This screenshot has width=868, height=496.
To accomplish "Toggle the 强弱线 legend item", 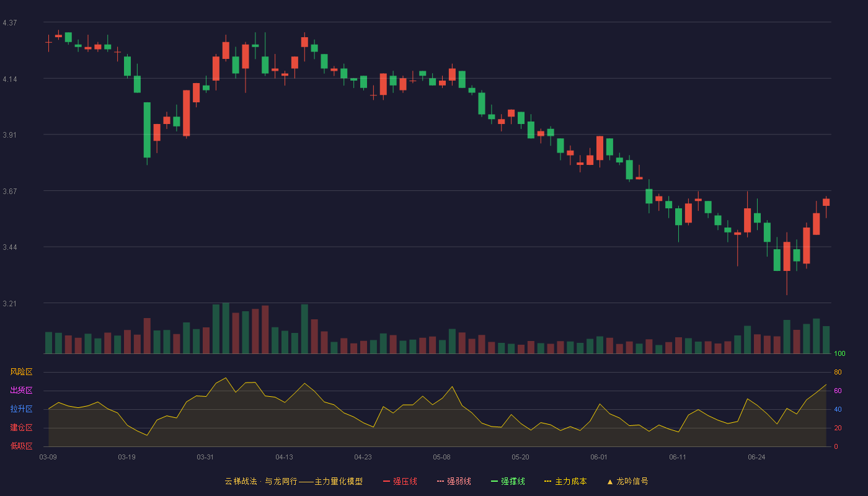I will tap(454, 481).
